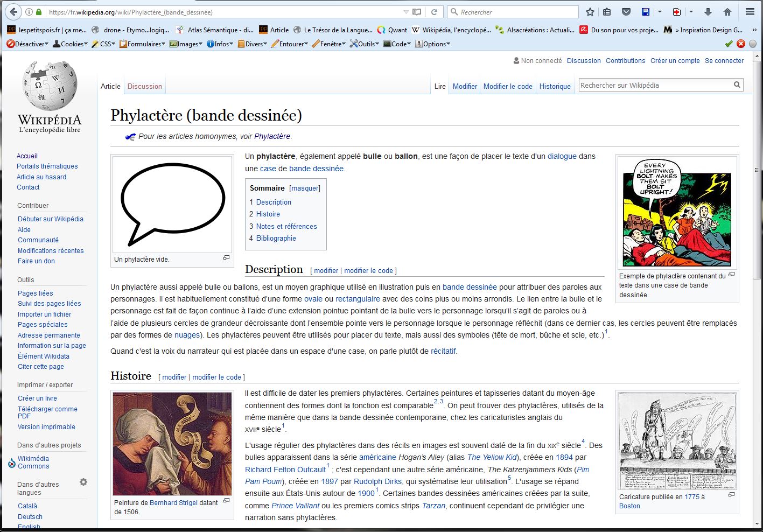763x532 pixels.
Task: Click the language settings gear icon
Action: 83,482
